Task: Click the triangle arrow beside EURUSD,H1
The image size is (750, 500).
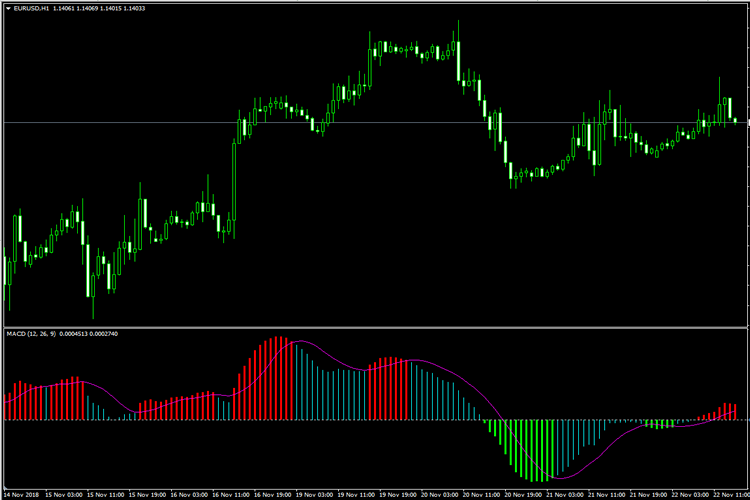Action: pyautogui.click(x=7, y=9)
